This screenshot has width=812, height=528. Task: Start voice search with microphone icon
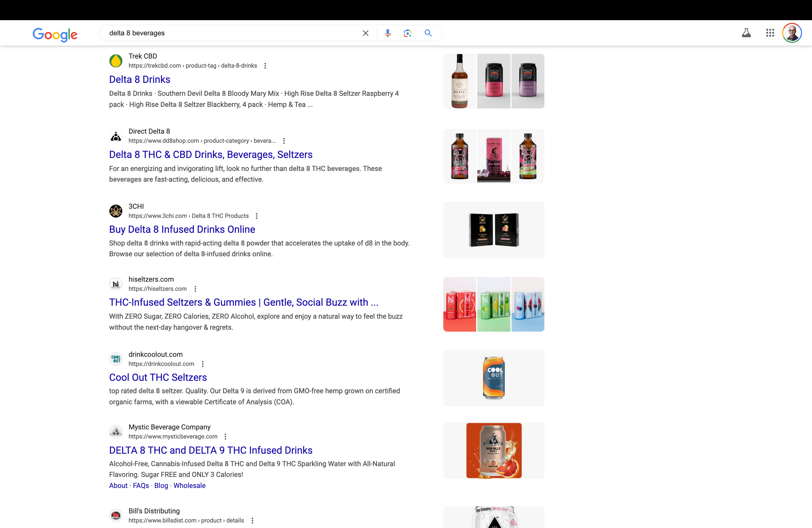point(387,33)
